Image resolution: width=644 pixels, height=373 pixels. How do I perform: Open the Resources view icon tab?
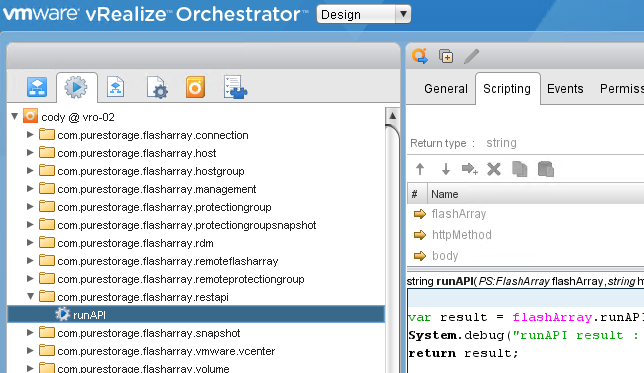point(115,87)
